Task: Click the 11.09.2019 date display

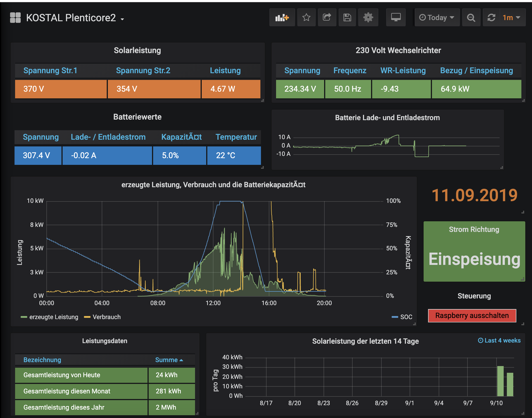Action: point(474,195)
